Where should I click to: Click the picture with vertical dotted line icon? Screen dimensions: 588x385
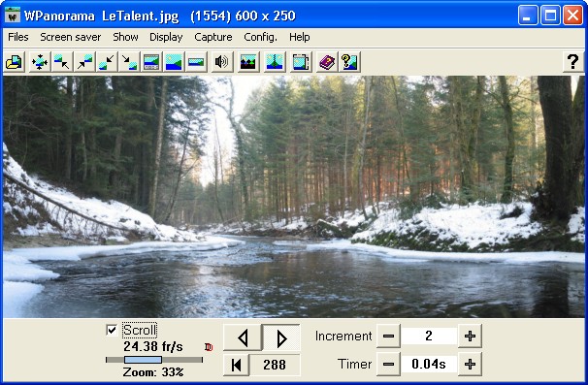[x=275, y=62]
